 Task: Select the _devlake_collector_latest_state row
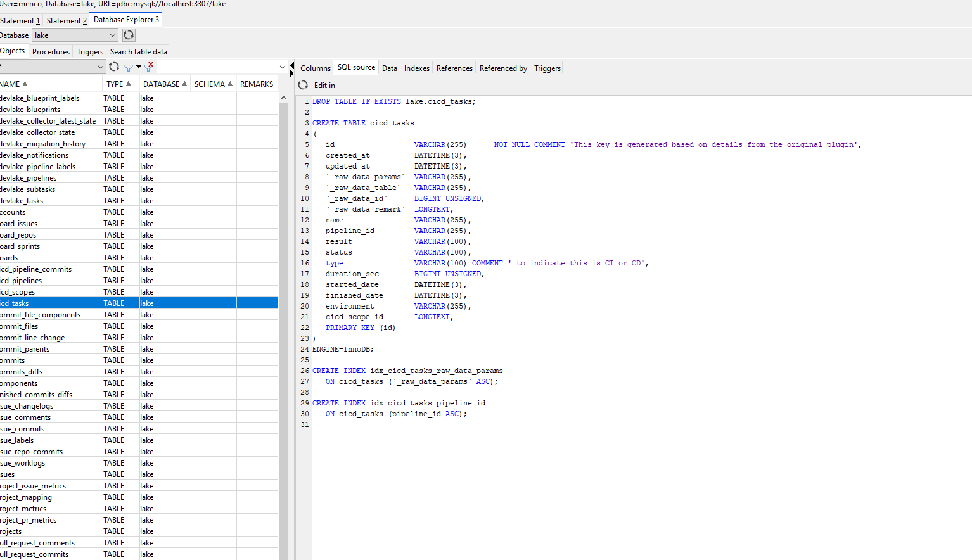click(139, 120)
